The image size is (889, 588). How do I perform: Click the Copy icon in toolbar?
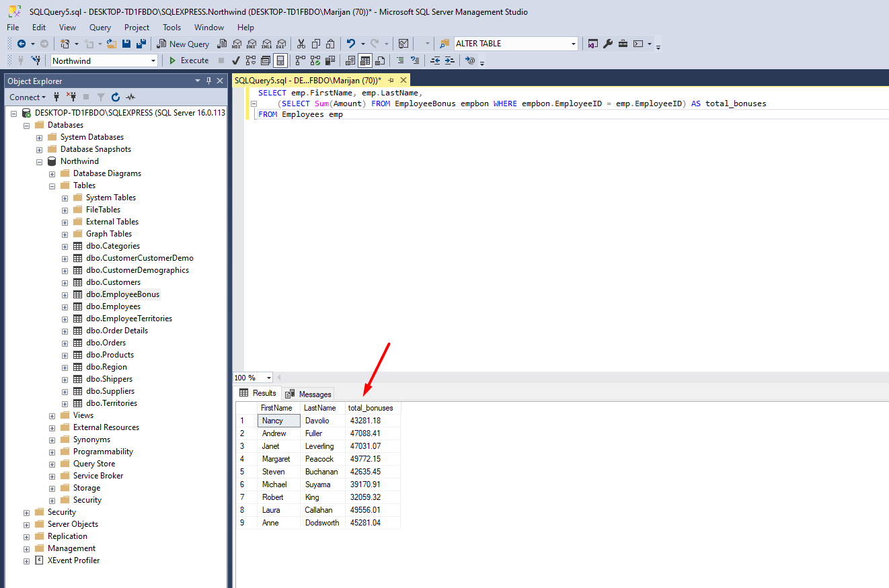click(x=315, y=44)
